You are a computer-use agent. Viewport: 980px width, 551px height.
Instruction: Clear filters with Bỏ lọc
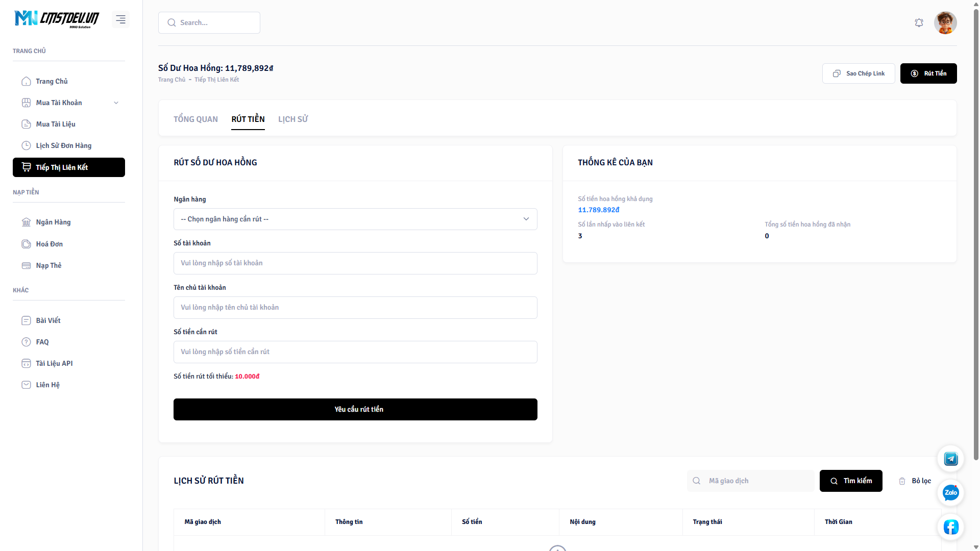tap(915, 481)
